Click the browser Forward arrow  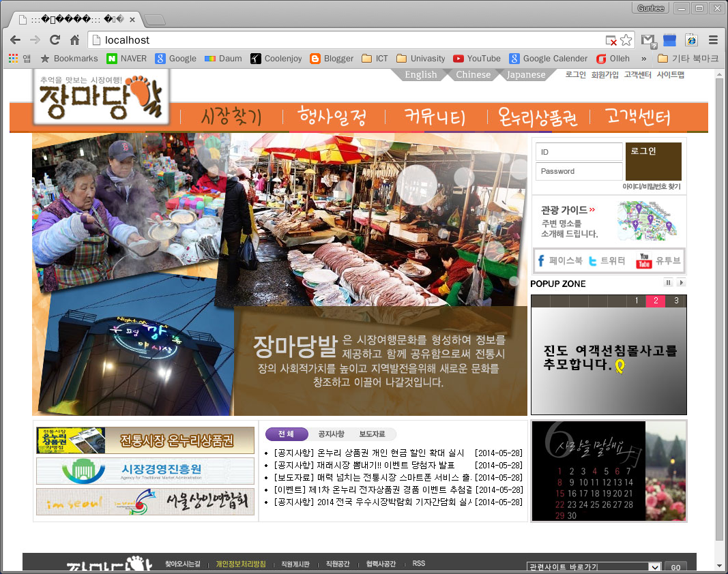tap(35, 40)
